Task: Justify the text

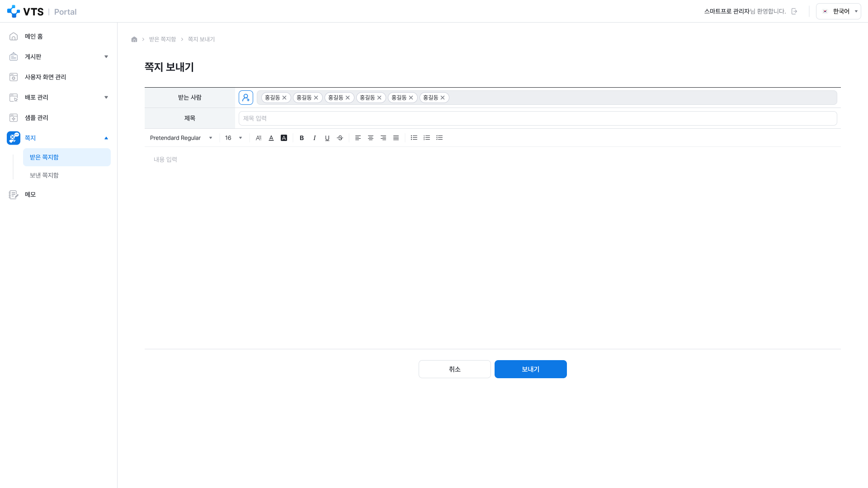Action: pos(396,138)
